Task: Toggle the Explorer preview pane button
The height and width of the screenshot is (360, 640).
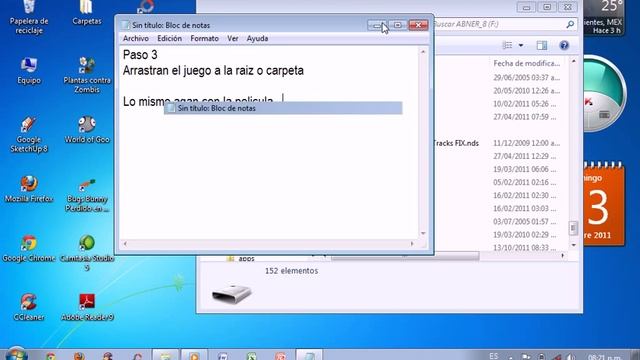Action: [542, 45]
